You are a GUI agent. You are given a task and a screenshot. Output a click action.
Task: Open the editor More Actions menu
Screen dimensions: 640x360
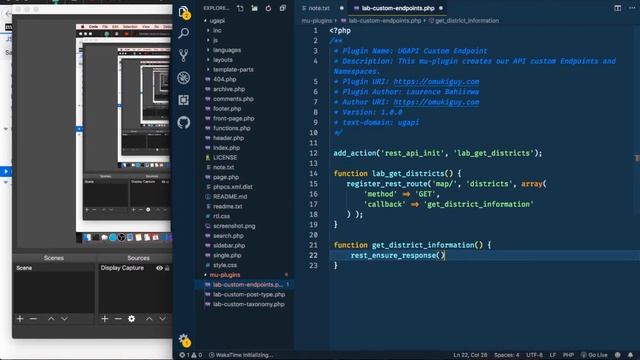click(x=632, y=8)
